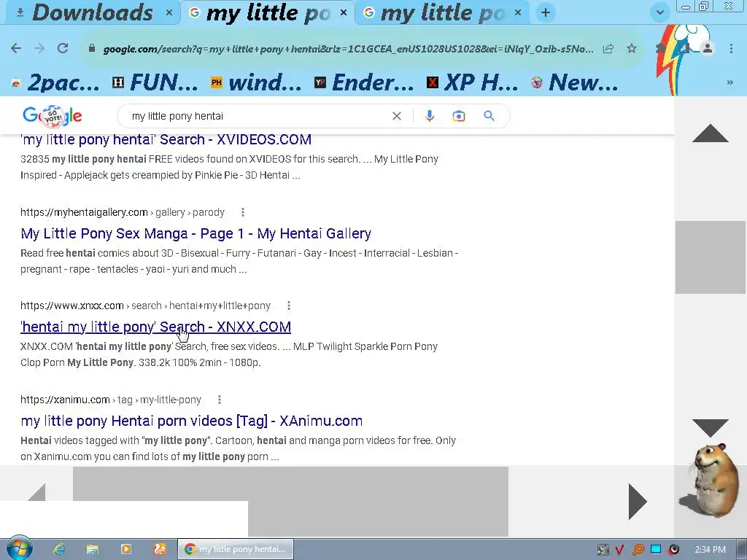The width and height of the screenshot is (747, 560).
Task: Open the tab search dropdown chevron
Action: click(659, 12)
